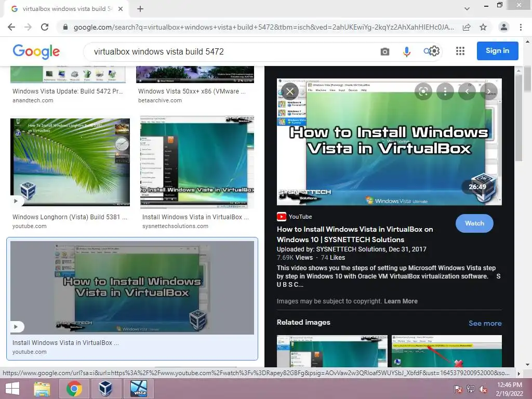Go to next preview image
This screenshot has height=399, width=532.
pyautogui.click(x=489, y=91)
